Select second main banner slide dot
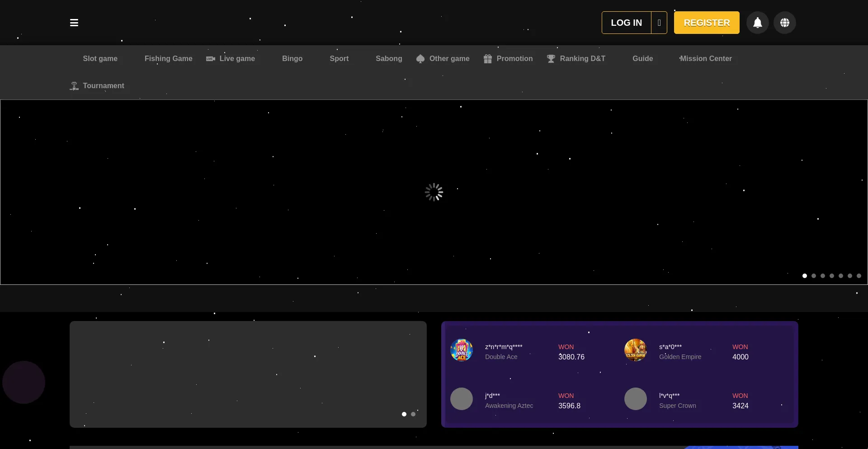 tap(814, 276)
